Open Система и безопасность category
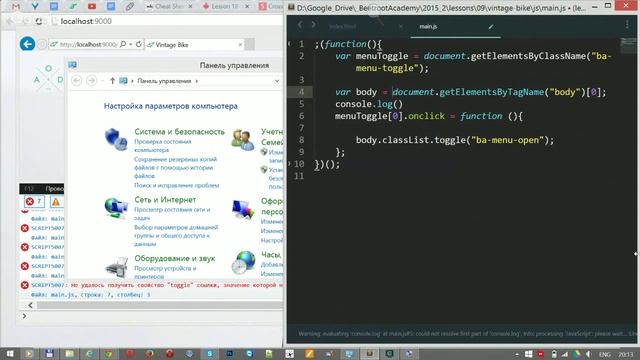640x360 pixels. click(x=180, y=131)
